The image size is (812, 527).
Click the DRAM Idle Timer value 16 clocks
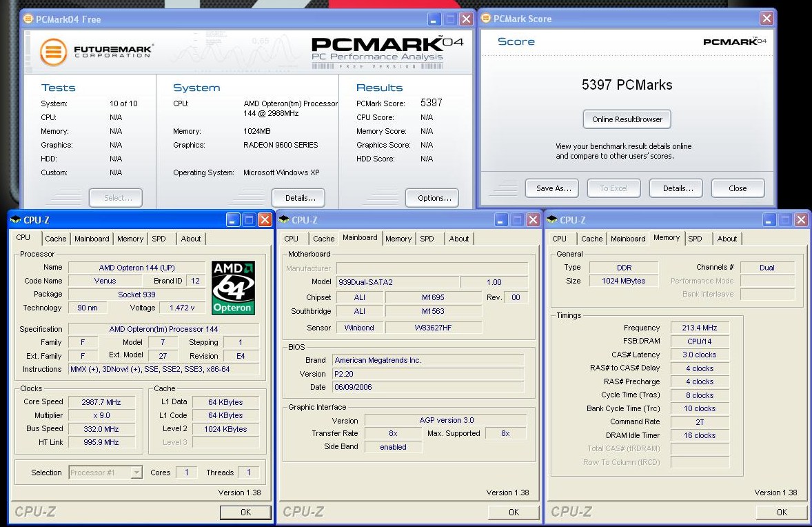coord(699,435)
